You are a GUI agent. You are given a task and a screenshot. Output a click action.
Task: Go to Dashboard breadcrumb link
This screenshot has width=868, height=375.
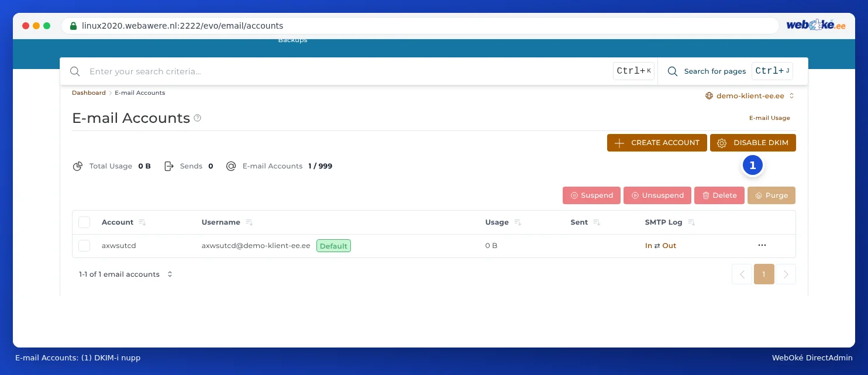pos(89,92)
